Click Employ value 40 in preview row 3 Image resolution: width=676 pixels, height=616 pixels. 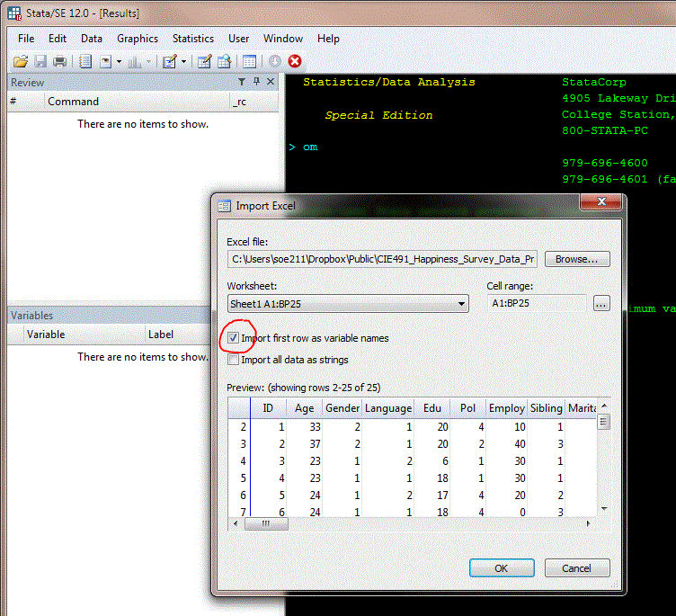pyautogui.click(x=520, y=444)
